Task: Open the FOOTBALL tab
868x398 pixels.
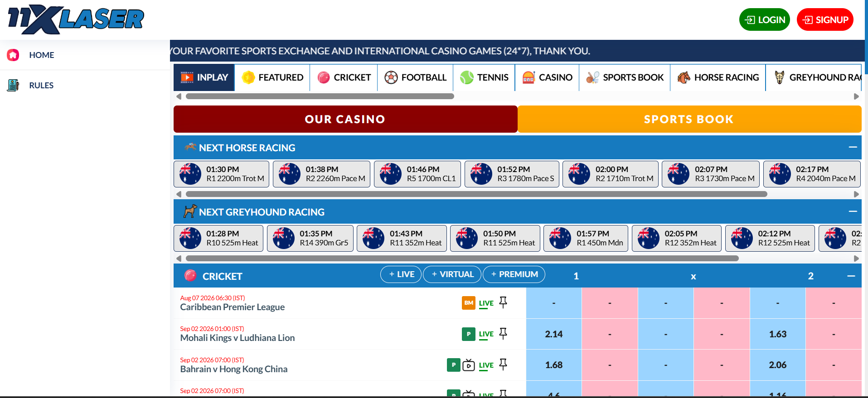Action: pos(416,77)
